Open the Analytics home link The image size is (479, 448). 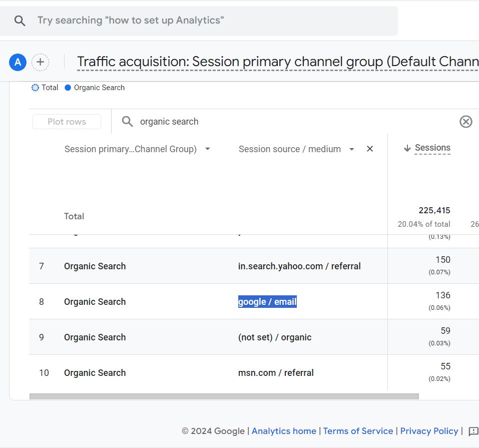pos(284,431)
